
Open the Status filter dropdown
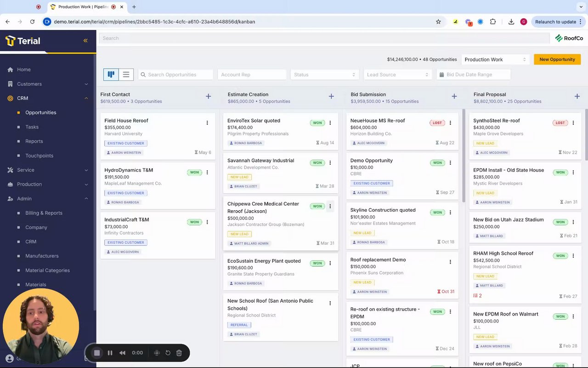[x=325, y=75]
